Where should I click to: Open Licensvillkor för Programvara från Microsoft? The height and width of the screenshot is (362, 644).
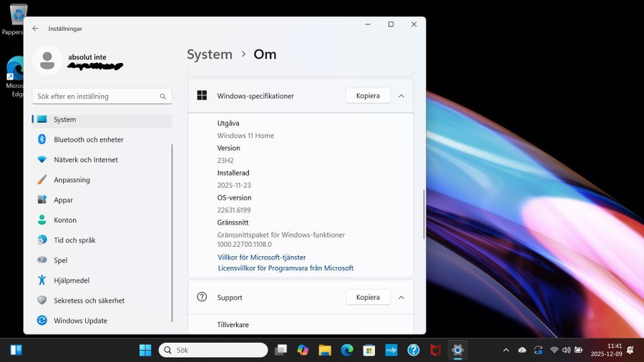286,268
